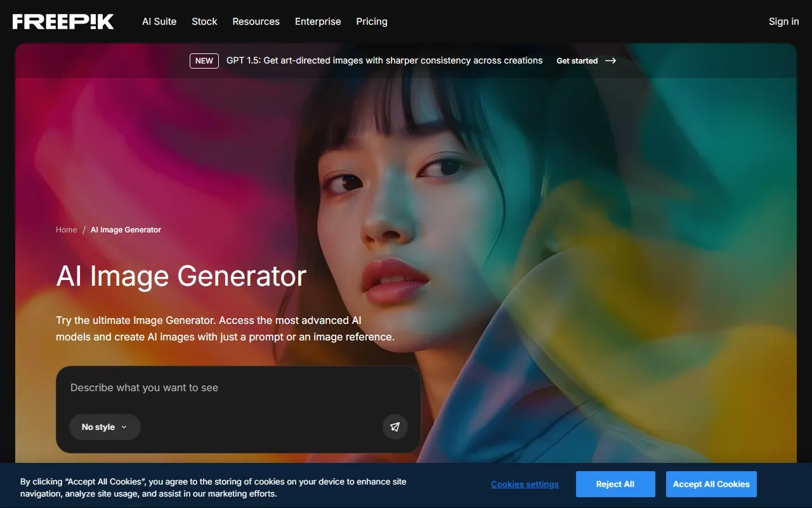Image resolution: width=812 pixels, height=508 pixels.
Task: Switch to the Stock section
Action: click(204, 21)
